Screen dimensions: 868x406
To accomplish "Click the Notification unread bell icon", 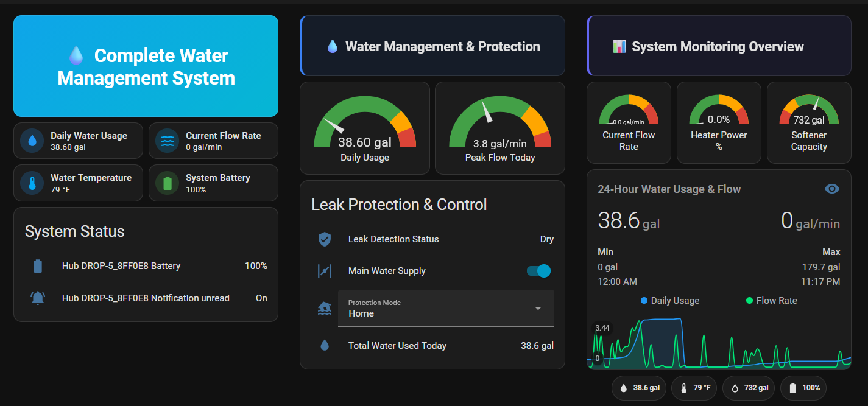I will coord(38,298).
